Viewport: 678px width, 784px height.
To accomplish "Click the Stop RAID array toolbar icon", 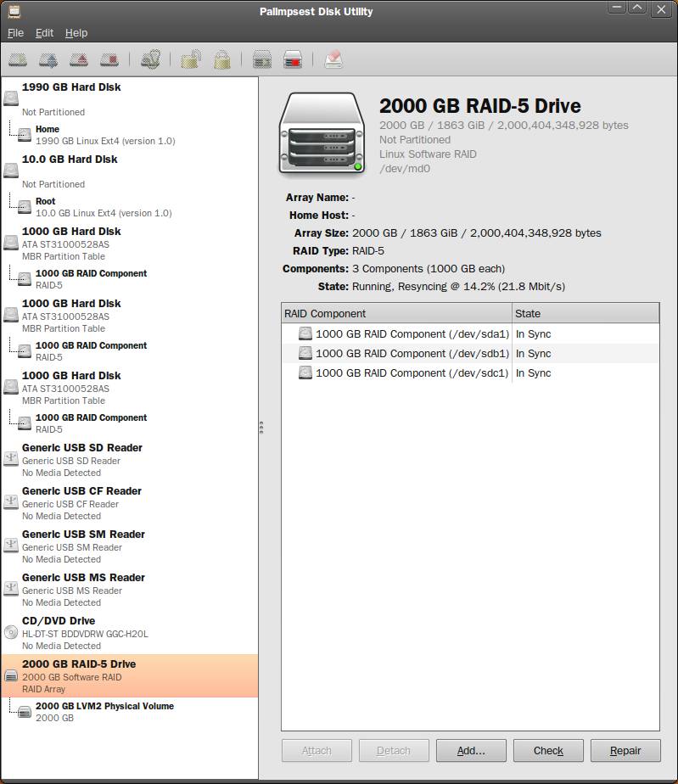I will click(293, 59).
